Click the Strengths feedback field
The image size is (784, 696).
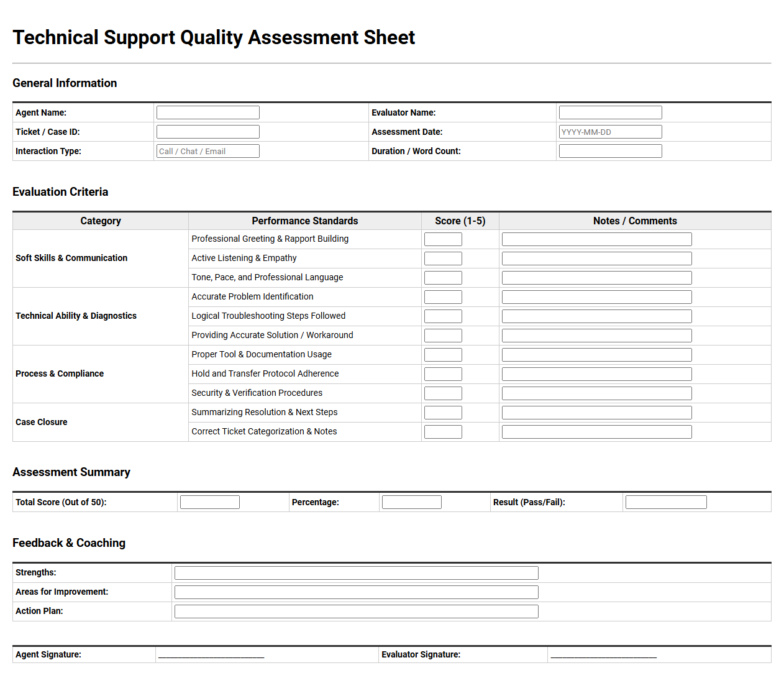[357, 573]
